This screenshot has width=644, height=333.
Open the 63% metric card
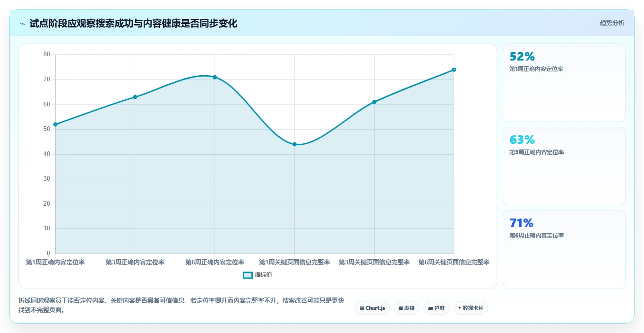click(564, 166)
